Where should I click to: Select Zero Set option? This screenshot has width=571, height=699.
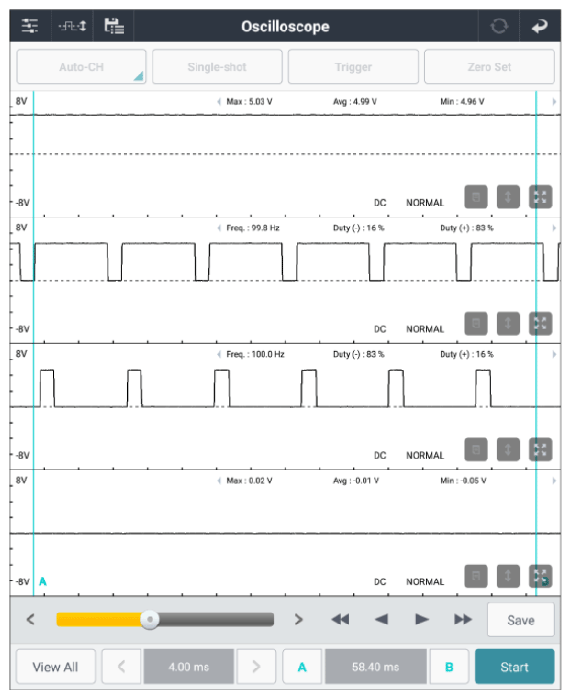click(x=489, y=67)
